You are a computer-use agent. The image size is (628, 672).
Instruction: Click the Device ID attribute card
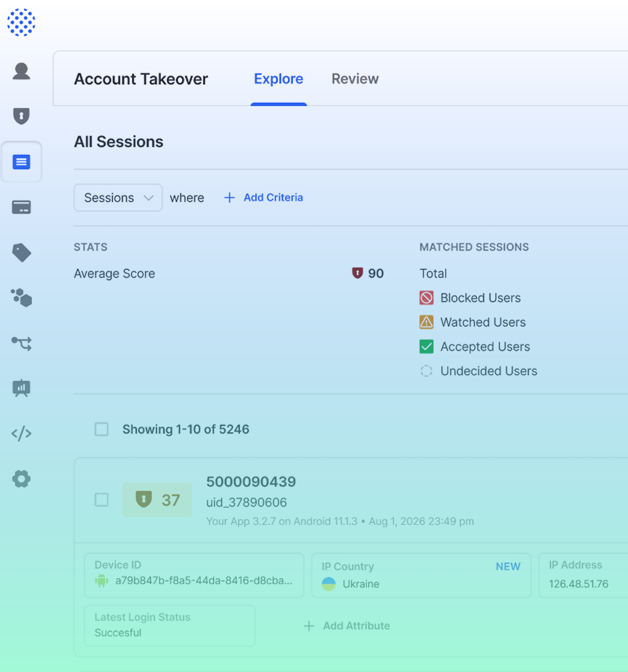pos(194,575)
